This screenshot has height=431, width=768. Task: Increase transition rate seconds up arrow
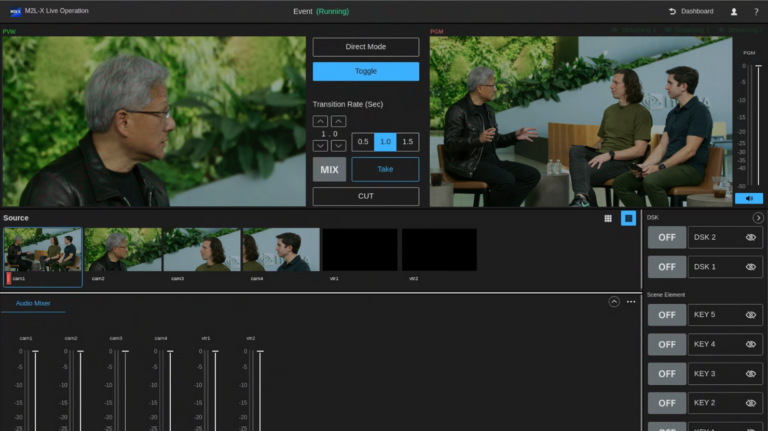320,121
